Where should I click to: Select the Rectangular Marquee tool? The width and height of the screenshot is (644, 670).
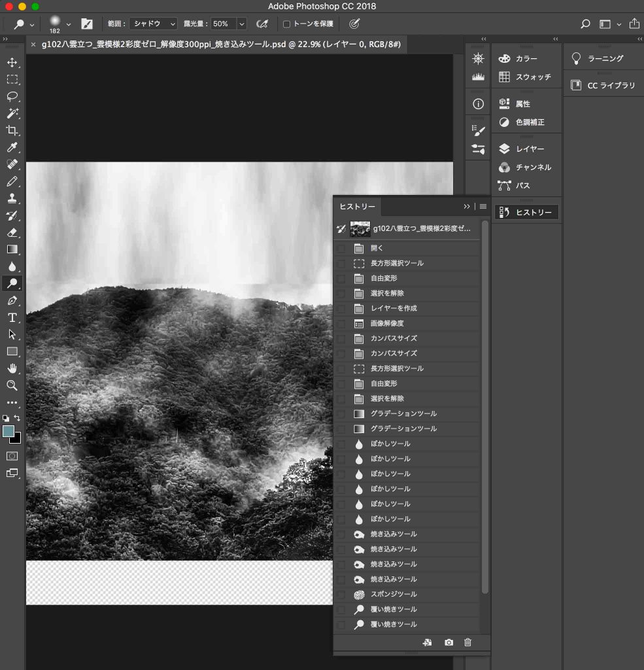pos(12,79)
